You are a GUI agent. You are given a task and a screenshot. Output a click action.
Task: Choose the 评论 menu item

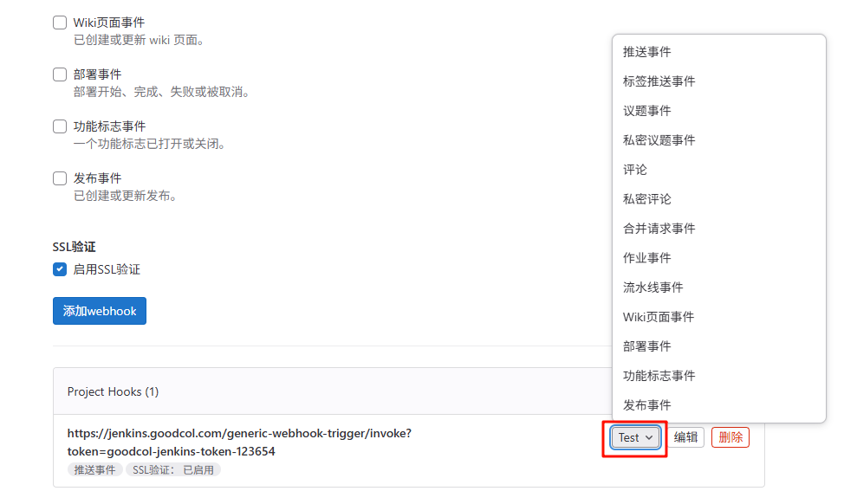(x=718, y=170)
